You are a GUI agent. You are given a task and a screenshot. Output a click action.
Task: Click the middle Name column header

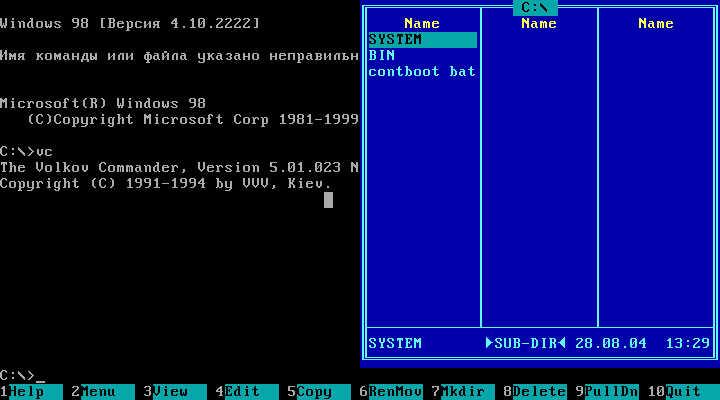[x=539, y=24]
